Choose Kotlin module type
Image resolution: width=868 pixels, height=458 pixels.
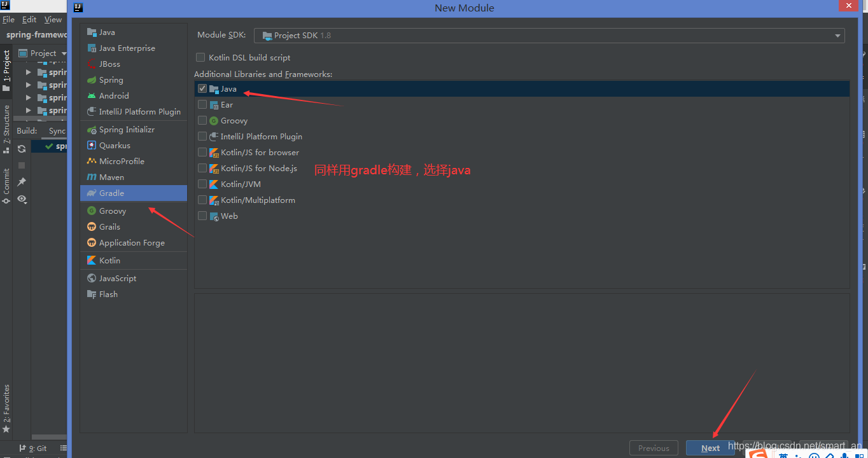click(x=134, y=260)
